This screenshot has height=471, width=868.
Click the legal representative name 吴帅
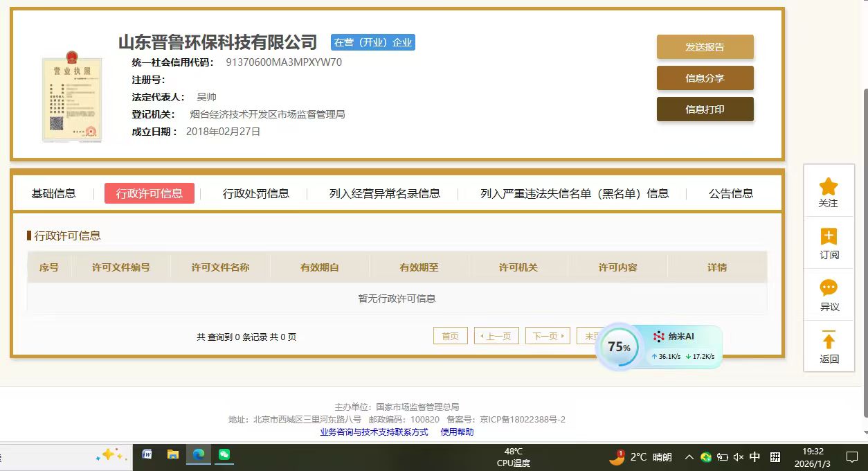pyautogui.click(x=207, y=97)
